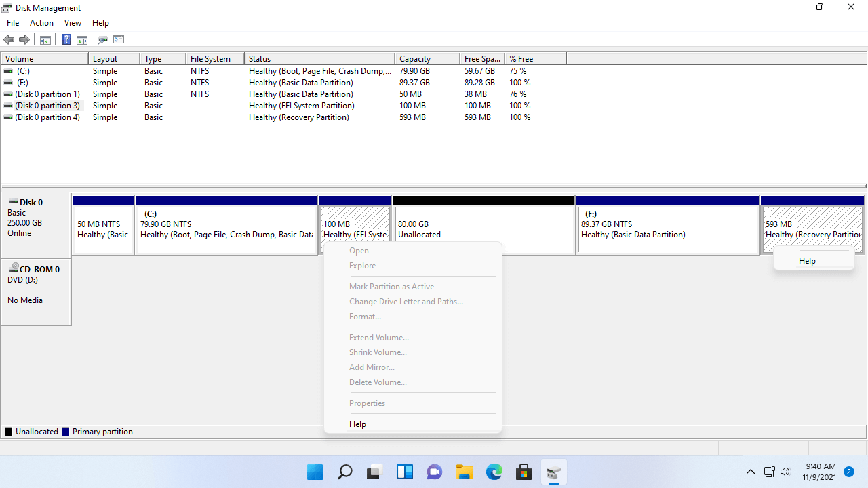Open File Explorer from the taskbar

pyautogui.click(x=465, y=472)
